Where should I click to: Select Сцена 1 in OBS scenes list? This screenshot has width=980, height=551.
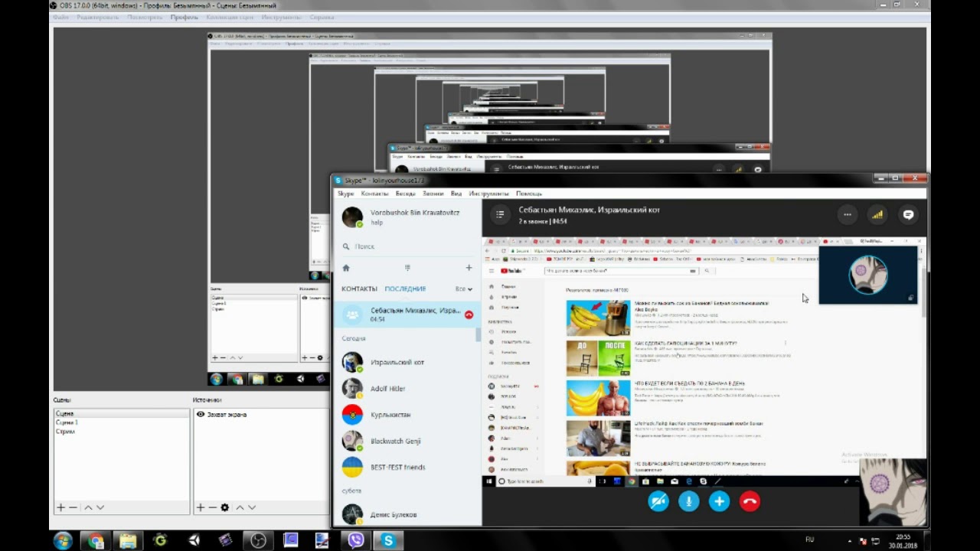point(121,422)
